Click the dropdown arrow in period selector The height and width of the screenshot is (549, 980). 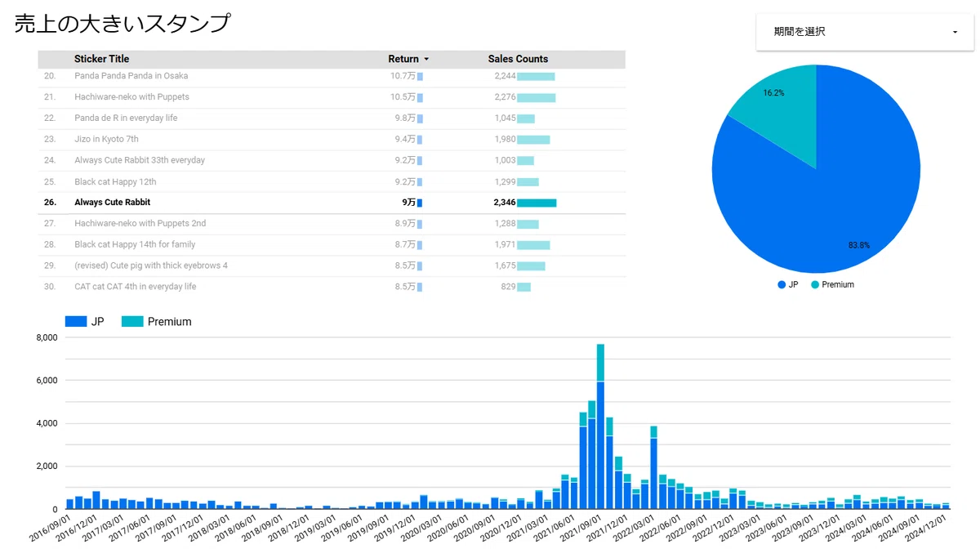(955, 33)
